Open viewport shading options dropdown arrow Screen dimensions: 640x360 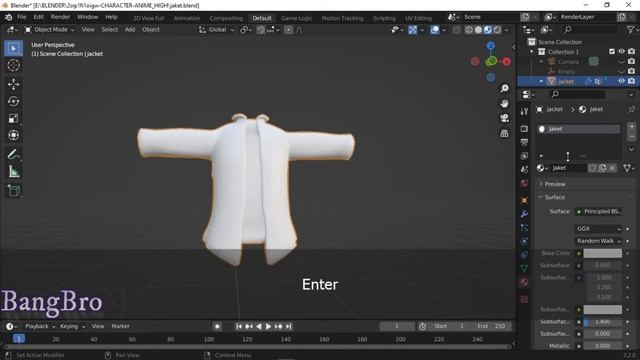click(x=507, y=30)
